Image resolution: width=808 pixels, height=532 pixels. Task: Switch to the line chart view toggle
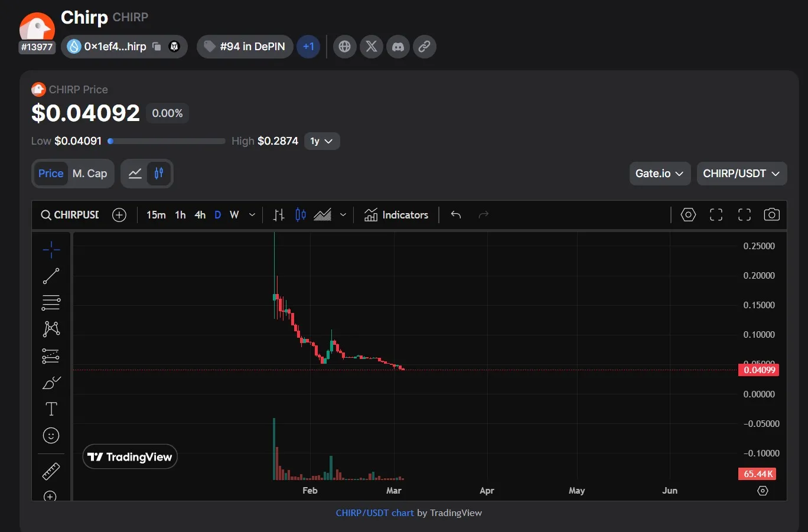point(135,174)
